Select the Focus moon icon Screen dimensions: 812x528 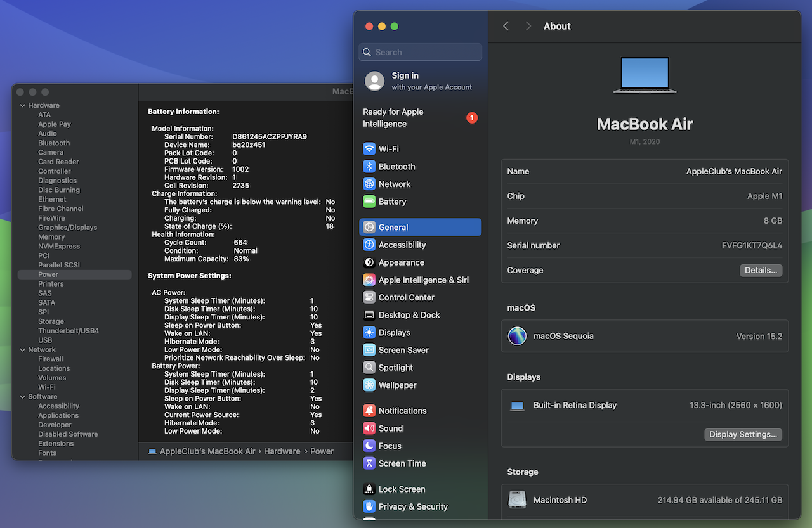pyautogui.click(x=369, y=446)
